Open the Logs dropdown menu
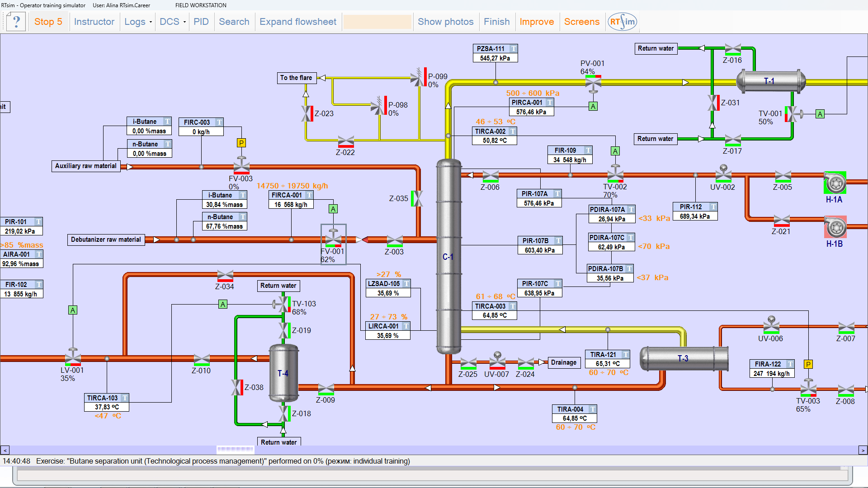Image resolution: width=868 pixels, height=488 pixels. pyautogui.click(x=137, y=22)
